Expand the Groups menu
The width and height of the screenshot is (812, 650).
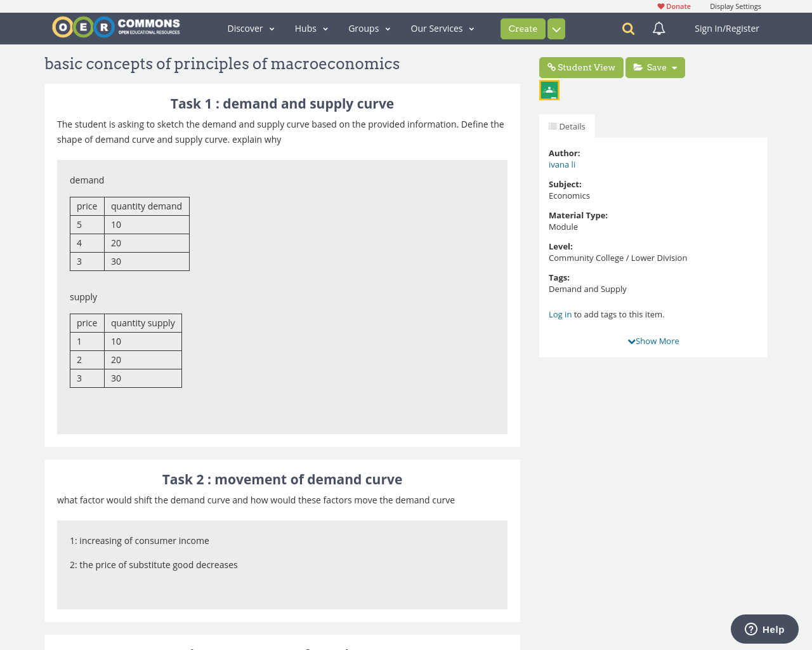pyautogui.click(x=369, y=29)
